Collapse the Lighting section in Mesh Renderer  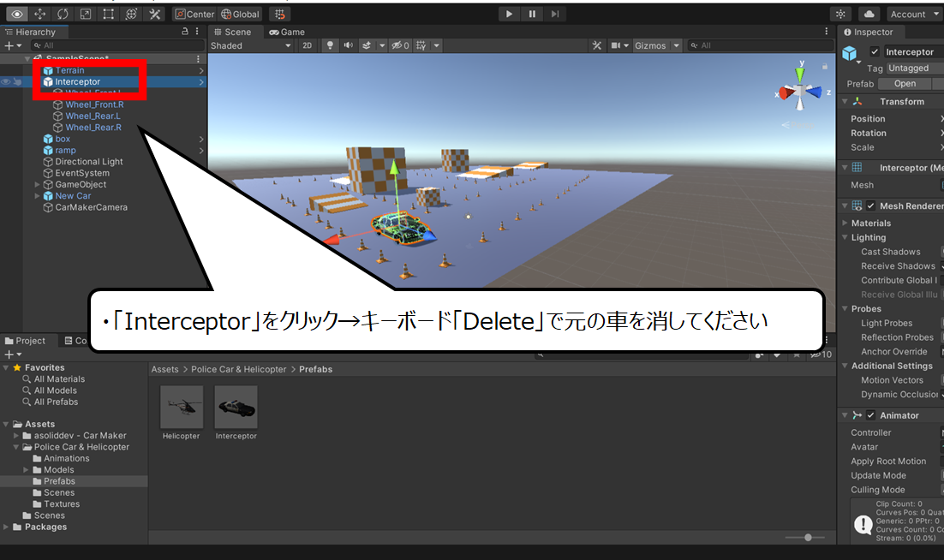(x=845, y=237)
